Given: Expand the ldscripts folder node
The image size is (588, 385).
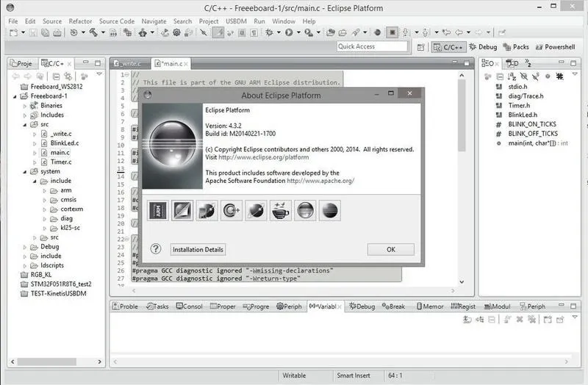Looking at the screenshot, I should point(25,265).
